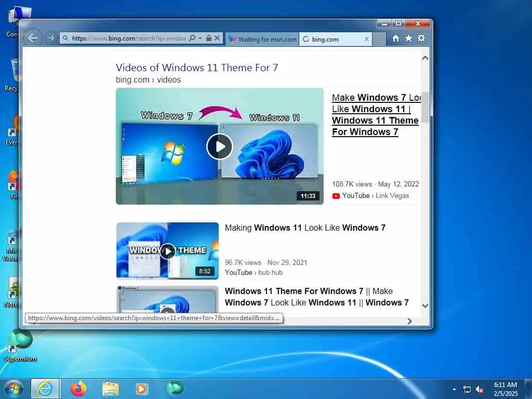
Task: Minimize the Internet Explorer window
Action: pyautogui.click(x=384, y=24)
